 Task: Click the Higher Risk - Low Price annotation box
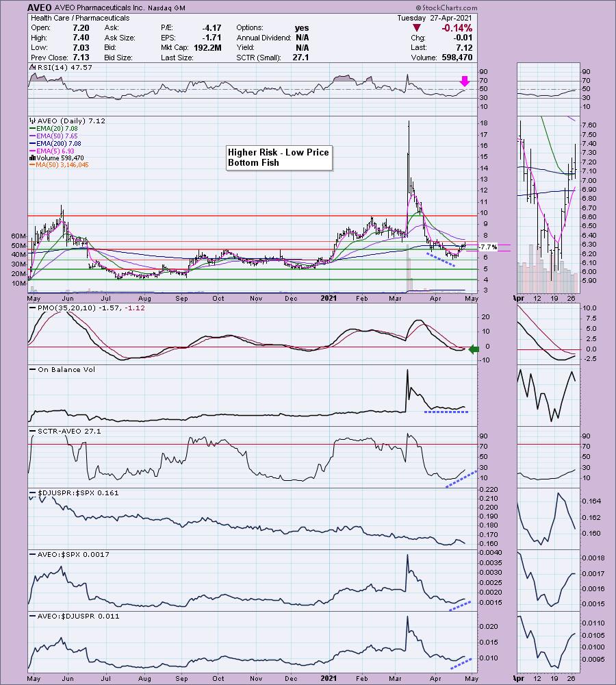point(279,158)
